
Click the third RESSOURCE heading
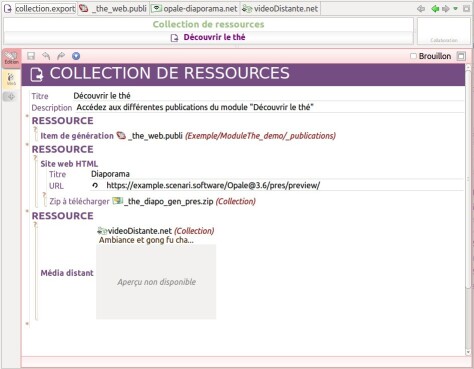[63, 216]
